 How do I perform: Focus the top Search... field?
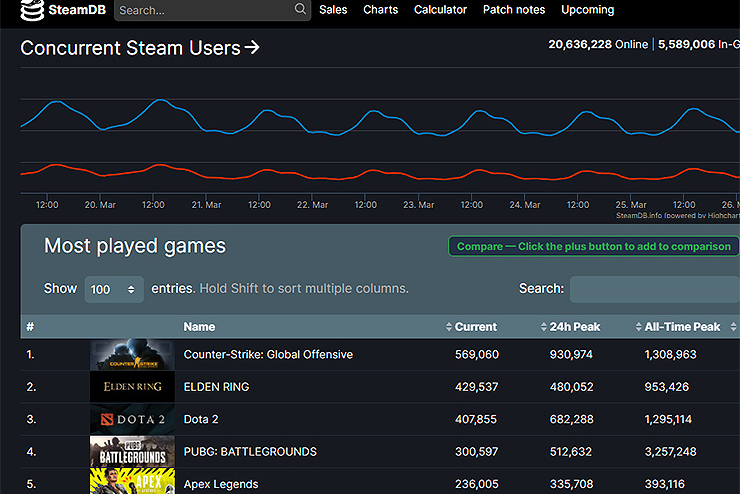point(212,10)
